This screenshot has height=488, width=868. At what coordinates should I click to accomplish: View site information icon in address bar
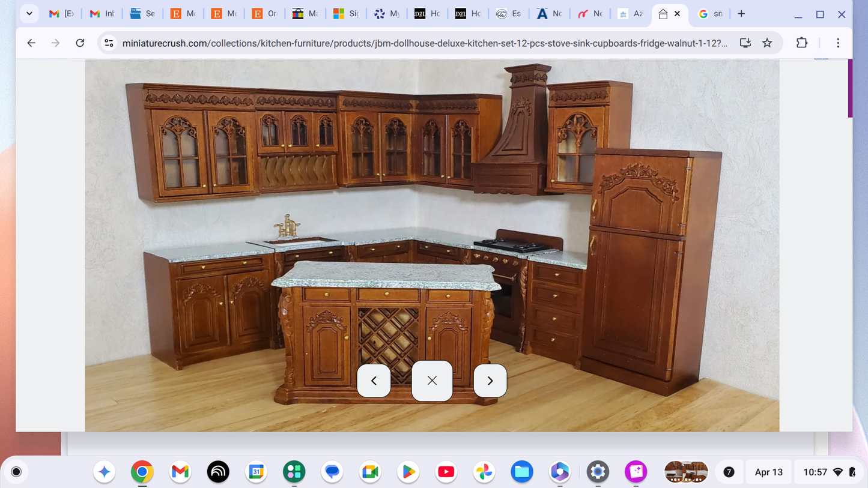click(109, 43)
